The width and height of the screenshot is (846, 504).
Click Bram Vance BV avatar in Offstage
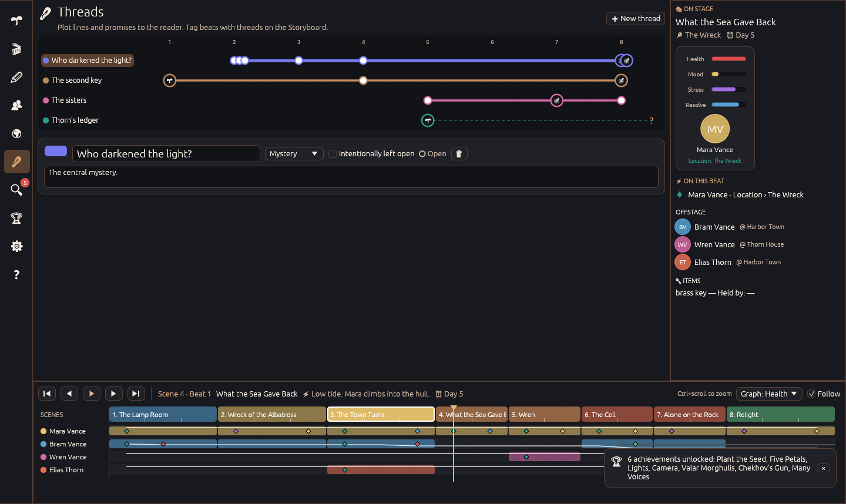683,227
